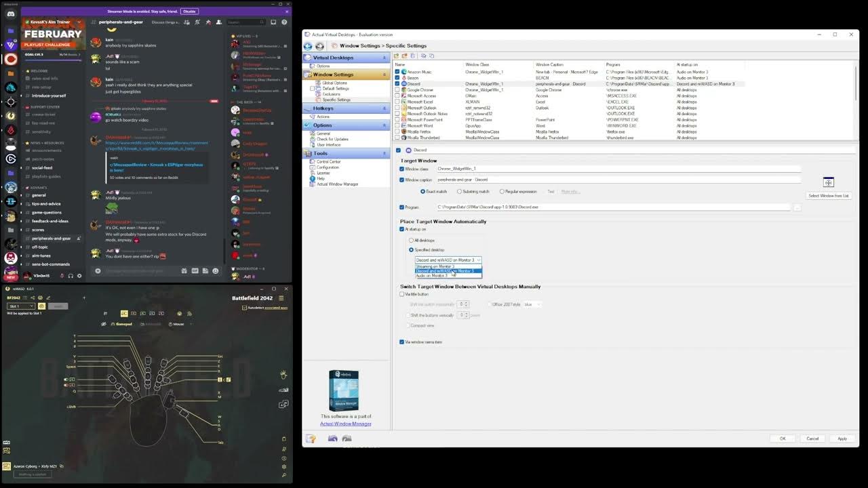The height and width of the screenshot is (488, 868).
Task: Open Exclusions in Window Settings
Action: point(331,94)
